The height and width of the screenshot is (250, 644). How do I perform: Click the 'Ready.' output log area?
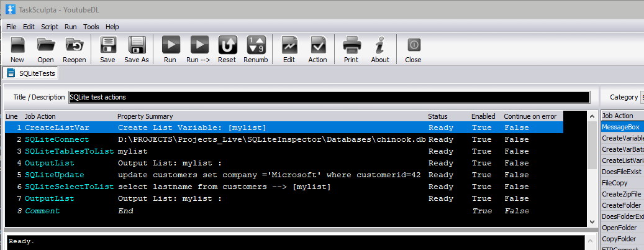click(295, 243)
